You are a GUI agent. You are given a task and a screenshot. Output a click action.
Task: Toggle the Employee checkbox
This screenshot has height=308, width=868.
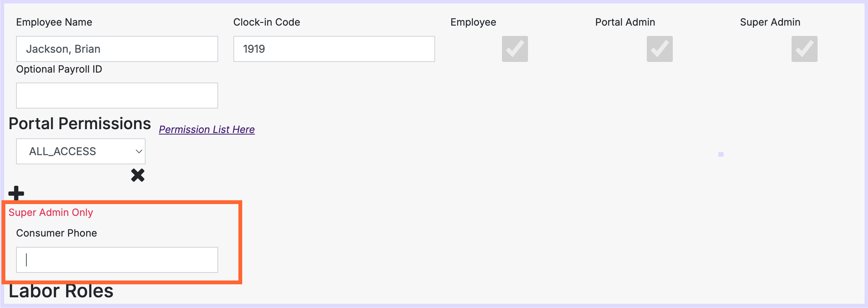pyautogui.click(x=515, y=49)
